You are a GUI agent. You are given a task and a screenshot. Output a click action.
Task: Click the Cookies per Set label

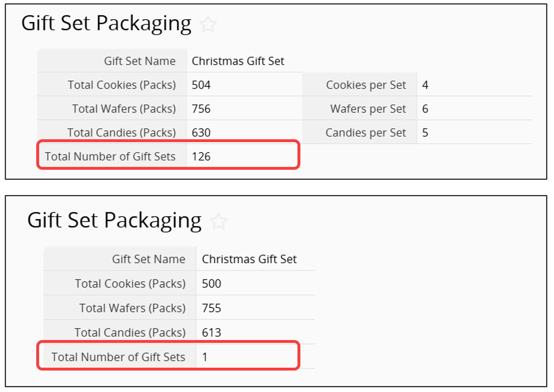[366, 85]
